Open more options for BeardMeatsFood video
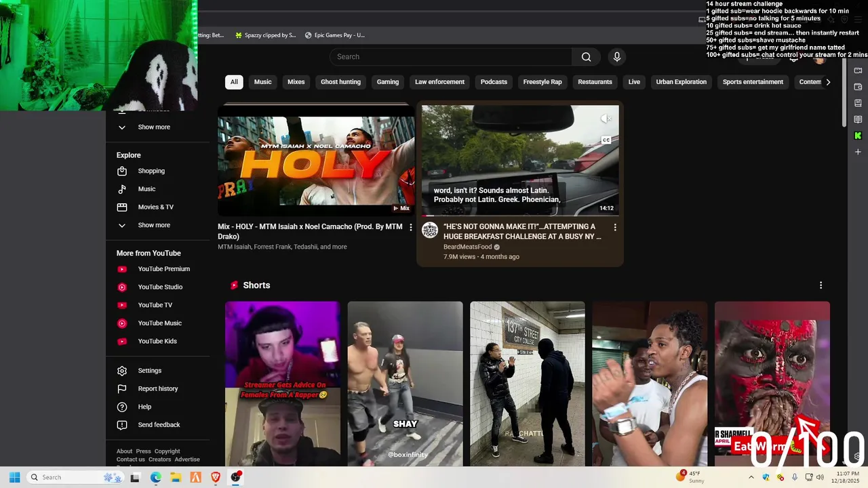Screen dimensions: 868x488 coord(615,227)
